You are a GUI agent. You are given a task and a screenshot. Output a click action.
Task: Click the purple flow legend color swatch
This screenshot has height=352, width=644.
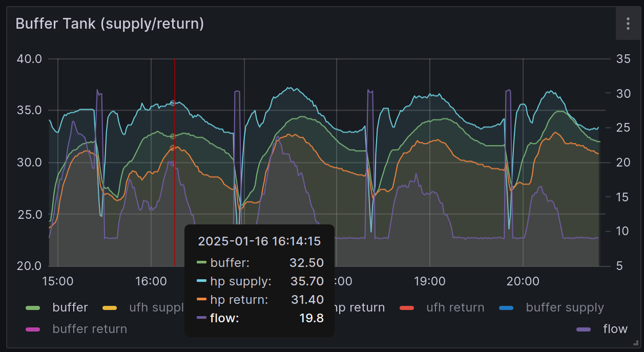click(x=584, y=329)
